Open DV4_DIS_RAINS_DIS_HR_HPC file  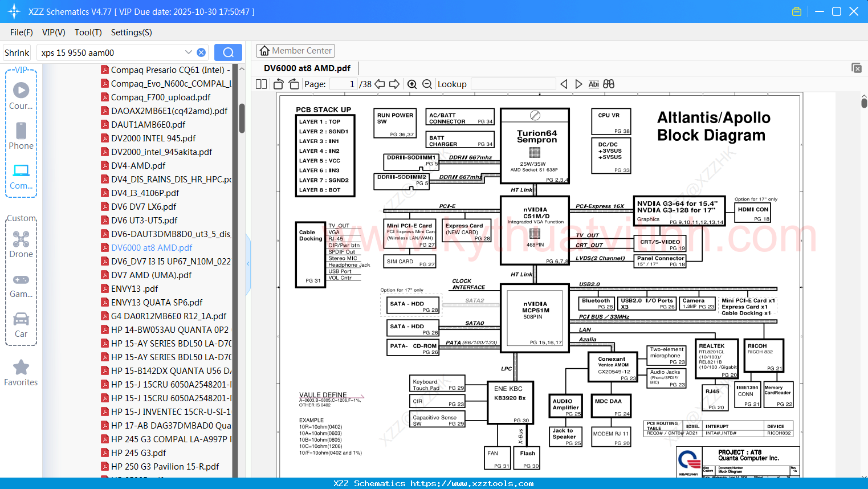pyautogui.click(x=166, y=180)
